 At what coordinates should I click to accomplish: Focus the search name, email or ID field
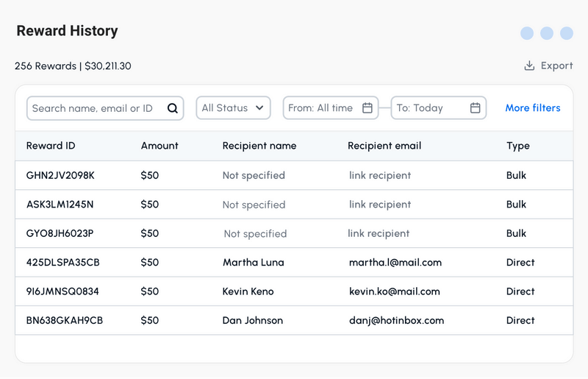pos(93,108)
